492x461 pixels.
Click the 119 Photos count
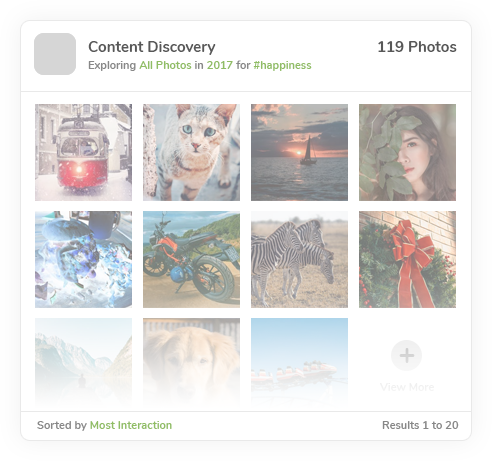click(417, 47)
